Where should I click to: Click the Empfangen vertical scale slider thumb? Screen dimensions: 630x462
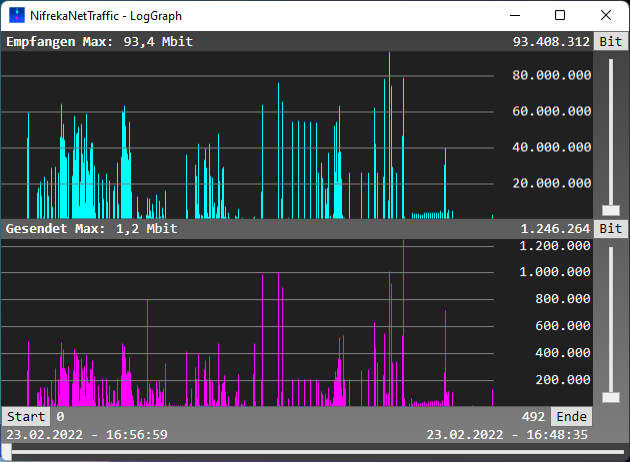tap(611, 210)
